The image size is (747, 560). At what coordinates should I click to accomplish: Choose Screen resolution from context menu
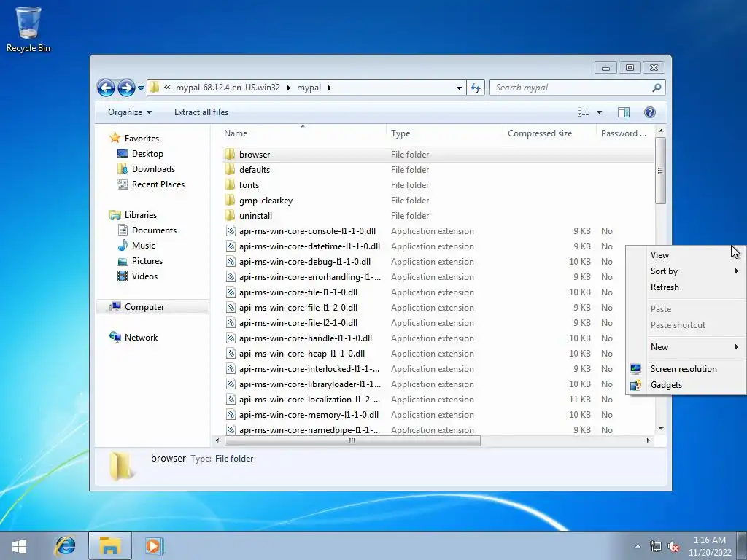[686, 369]
